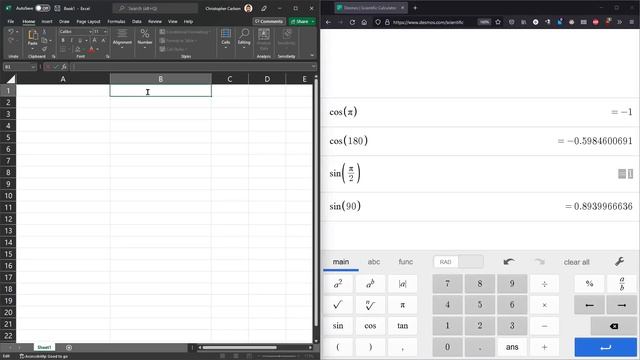The image size is (640, 360).
Task: Toggle the AutoSave switch in Excel
Action: tap(42, 8)
